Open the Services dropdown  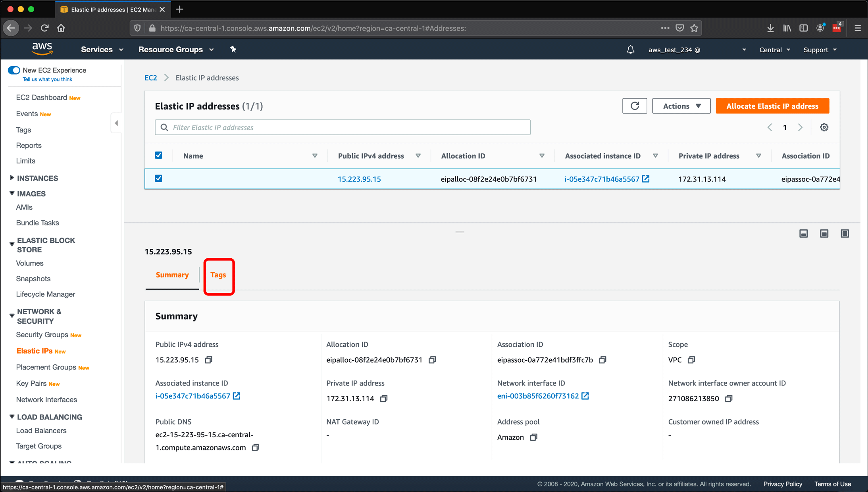tap(102, 50)
